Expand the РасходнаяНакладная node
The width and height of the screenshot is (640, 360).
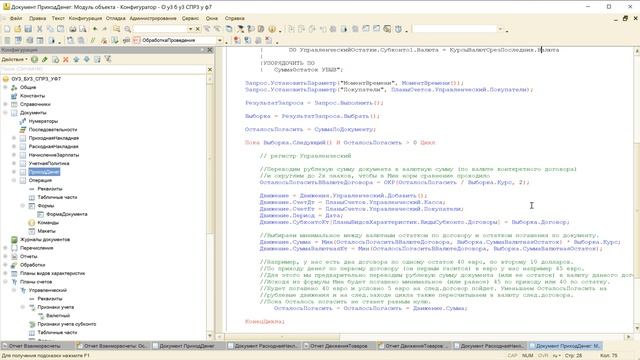click(14, 146)
